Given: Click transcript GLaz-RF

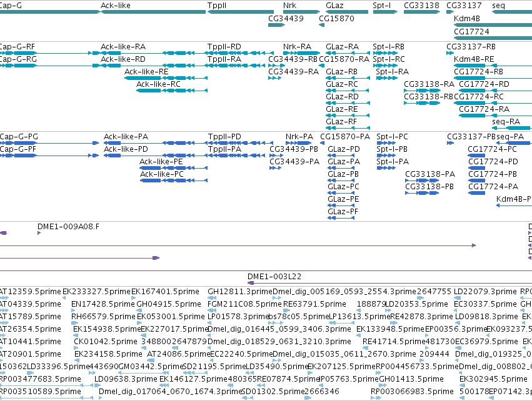Looking at the screenshot, I should click(x=341, y=122).
